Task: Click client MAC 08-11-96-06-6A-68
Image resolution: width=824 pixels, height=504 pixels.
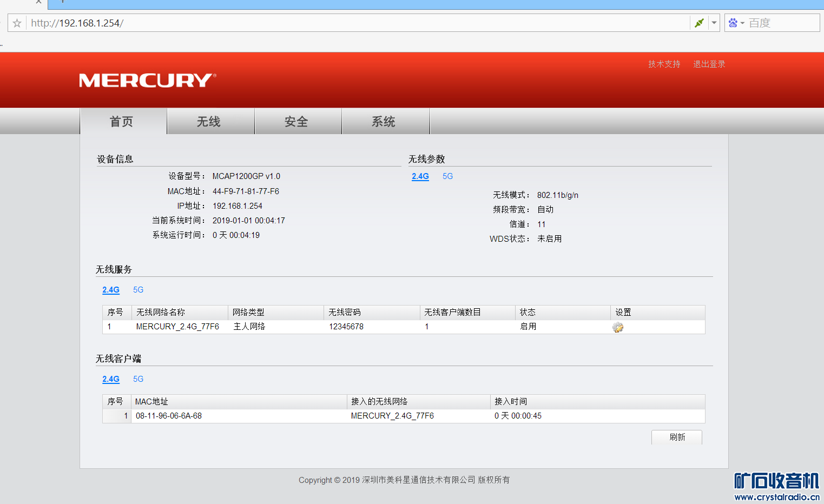Action: point(169,416)
